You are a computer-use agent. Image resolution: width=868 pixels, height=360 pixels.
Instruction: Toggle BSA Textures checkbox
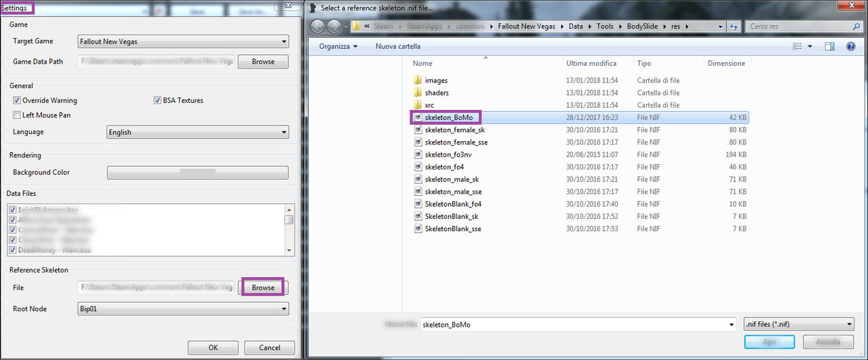(x=157, y=100)
